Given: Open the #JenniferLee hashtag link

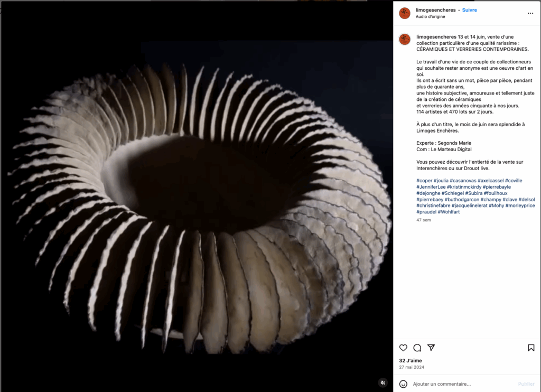Looking at the screenshot, I should tap(431, 187).
